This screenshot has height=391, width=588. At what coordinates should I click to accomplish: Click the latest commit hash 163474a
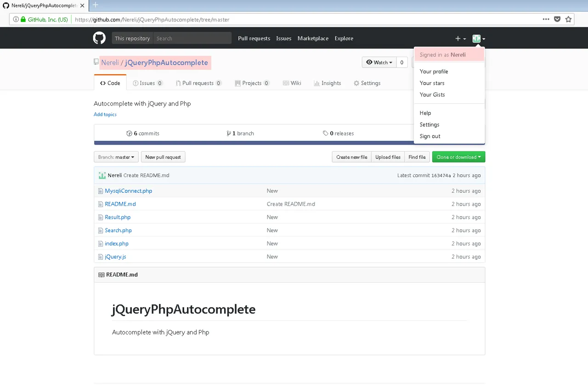click(x=441, y=176)
